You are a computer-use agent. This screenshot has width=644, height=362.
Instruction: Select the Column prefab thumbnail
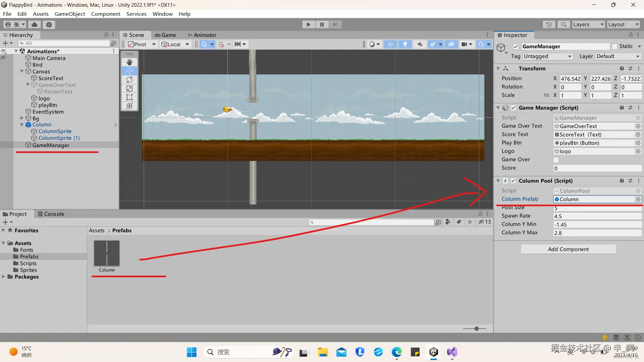coord(107,253)
